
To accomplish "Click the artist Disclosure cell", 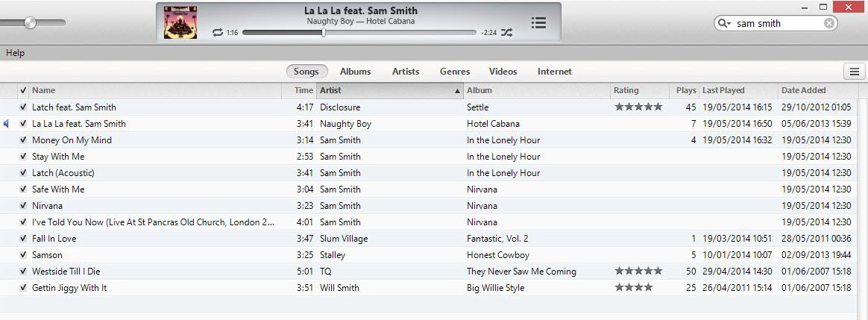I will coord(340,107).
